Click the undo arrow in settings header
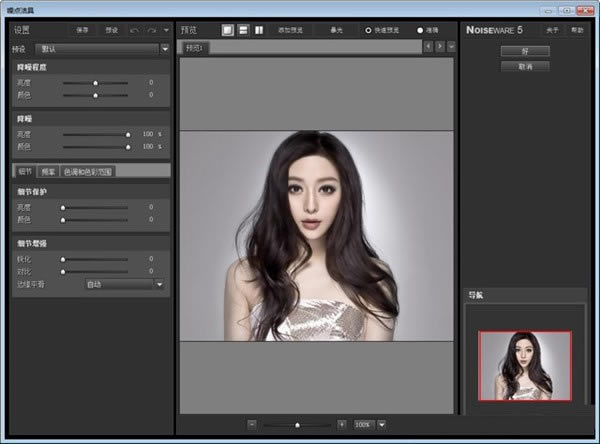The height and width of the screenshot is (444, 600). click(134, 30)
